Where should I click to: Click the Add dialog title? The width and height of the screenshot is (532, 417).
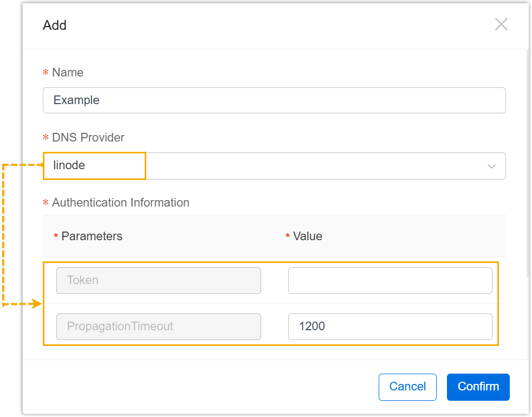[55, 25]
